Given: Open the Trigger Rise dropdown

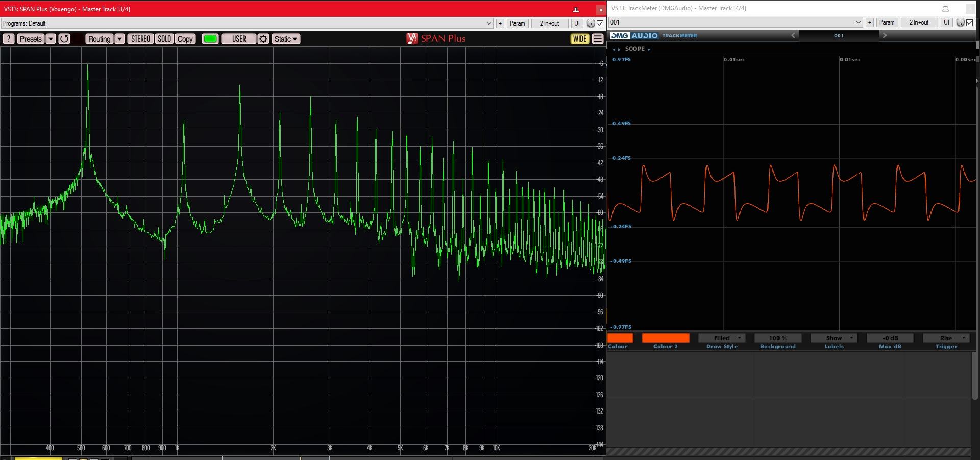Looking at the screenshot, I should click(946, 338).
